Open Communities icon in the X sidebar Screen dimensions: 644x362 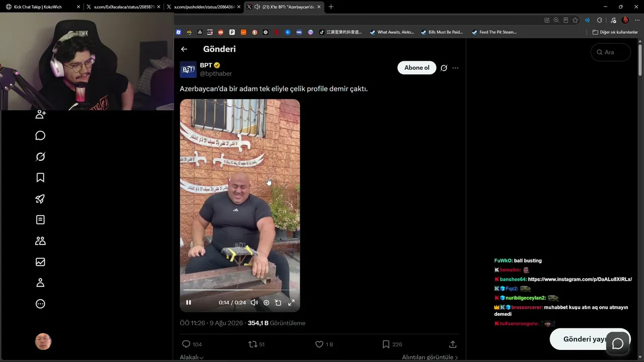tap(41, 241)
